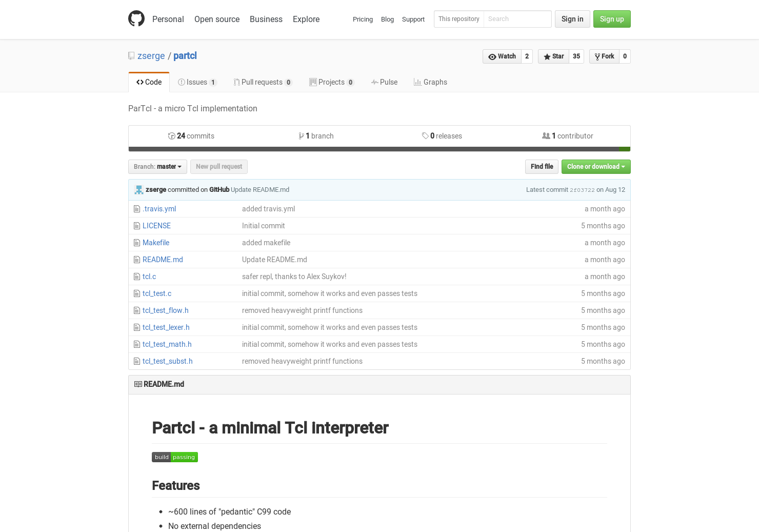The height and width of the screenshot is (532, 759).
Task: Go to the Support page
Action: point(413,19)
